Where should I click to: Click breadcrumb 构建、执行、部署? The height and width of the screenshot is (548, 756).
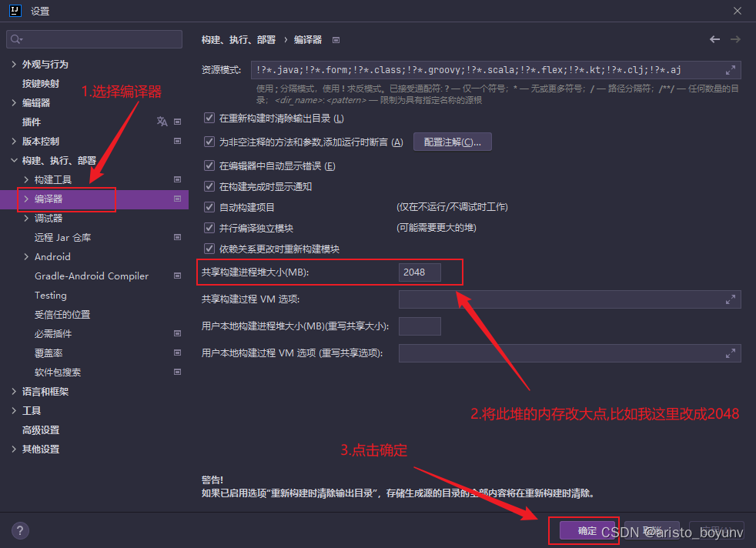(x=239, y=40)
